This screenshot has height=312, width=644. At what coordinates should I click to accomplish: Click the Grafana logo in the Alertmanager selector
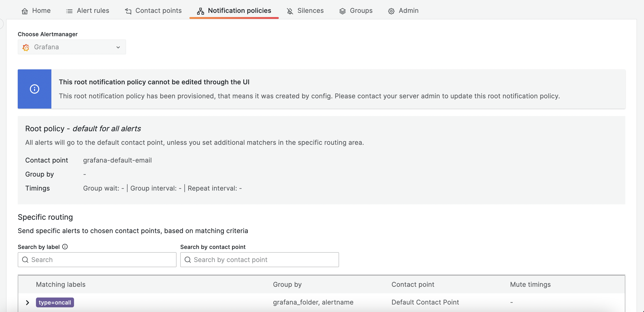pyautogui.click(x=26, y=47)
